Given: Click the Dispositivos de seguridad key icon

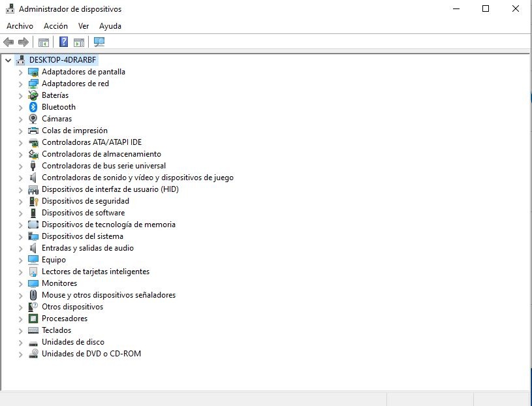Looking at the screenshot, I should point(33,201).
